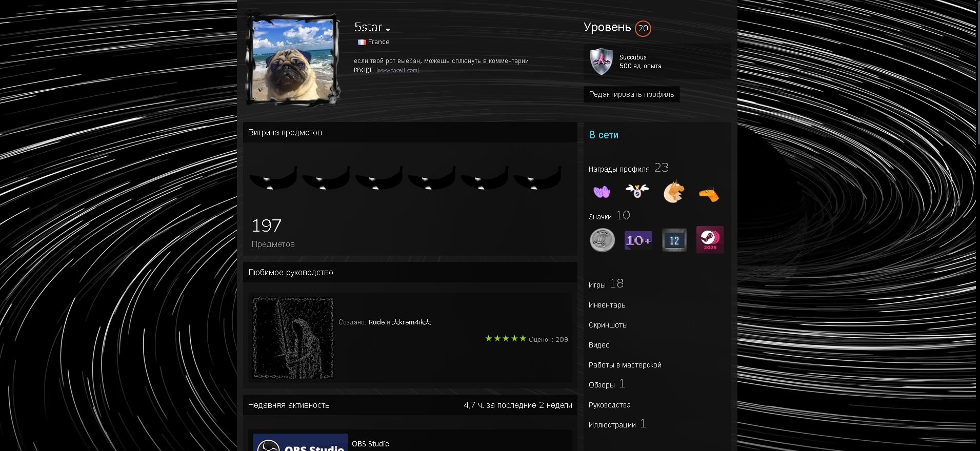Select the first black banana showcase item

273,178
